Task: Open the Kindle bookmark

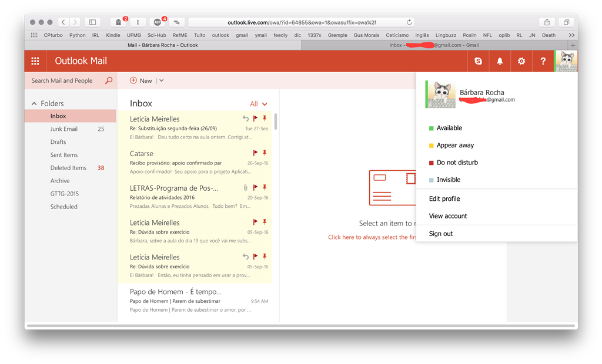Action: click(x=113, y=35)
